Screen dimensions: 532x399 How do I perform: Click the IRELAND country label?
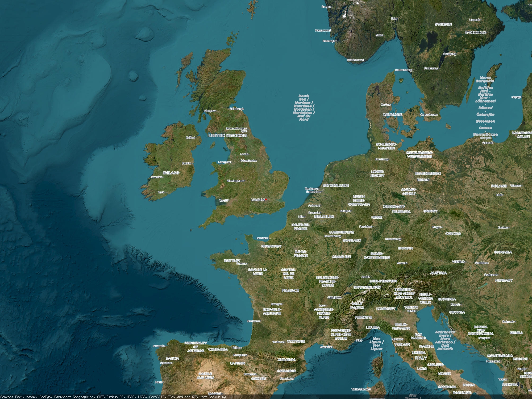click(171, 173)
